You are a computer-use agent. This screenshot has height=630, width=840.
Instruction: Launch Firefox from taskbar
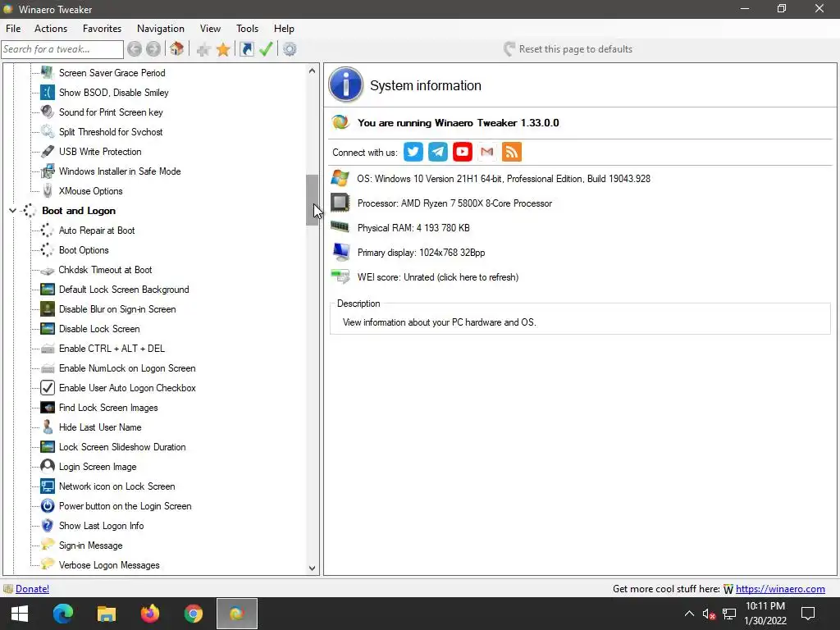pyautogui.click(x=150, y=614)
